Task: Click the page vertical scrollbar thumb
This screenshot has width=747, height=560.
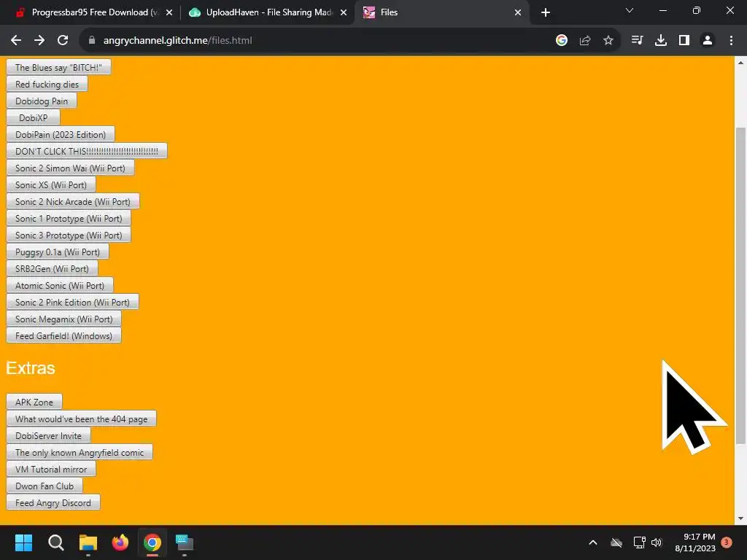Action: (740, 286)
